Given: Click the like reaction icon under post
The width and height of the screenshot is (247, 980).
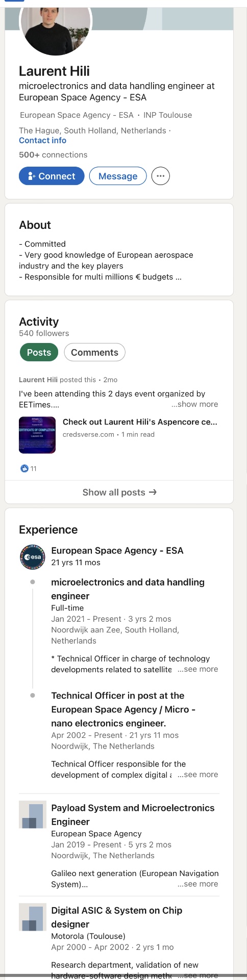Looking at the screenshot, I should [24, 468].
